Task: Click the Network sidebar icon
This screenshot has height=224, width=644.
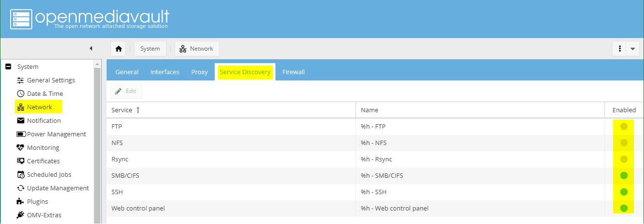Action: (x=21, y=107)
